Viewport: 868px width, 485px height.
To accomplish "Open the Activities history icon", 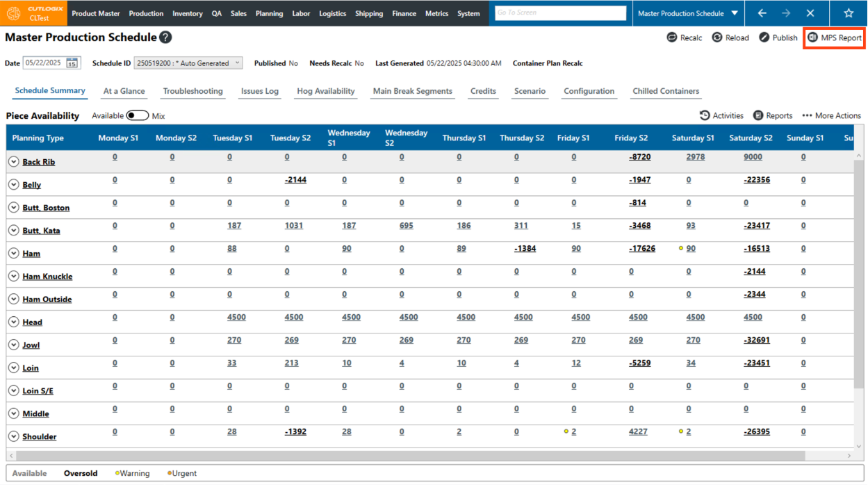I will (x=705, y=116).
